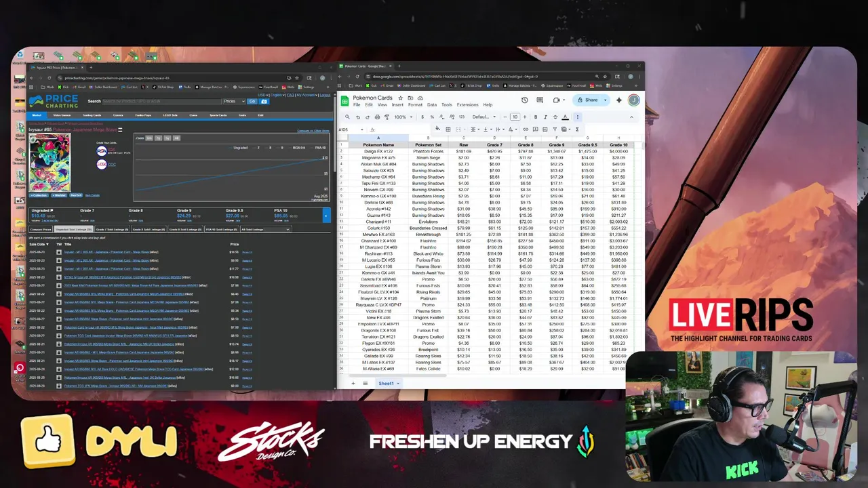The image size is (868, 488).
Task: Open the Data menu in Sheets
Action: [x=432, y=105]
